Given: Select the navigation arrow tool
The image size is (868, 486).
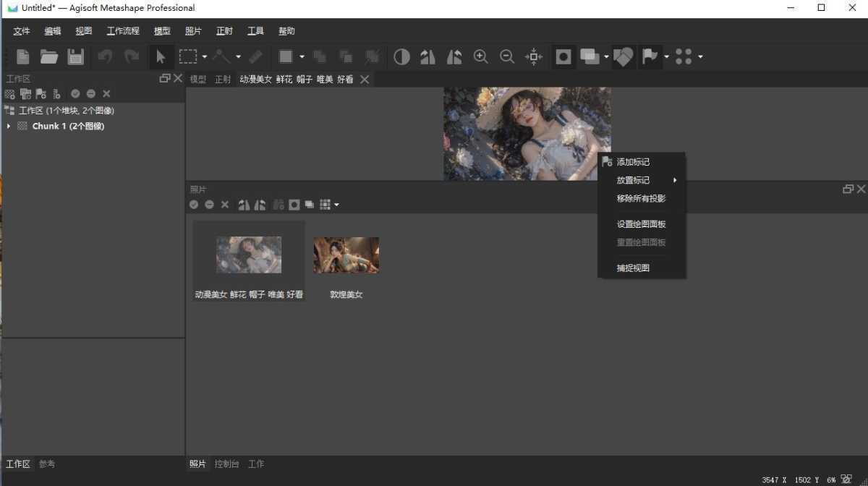Looking at the screenshot, I should click(x=161, y=56).
